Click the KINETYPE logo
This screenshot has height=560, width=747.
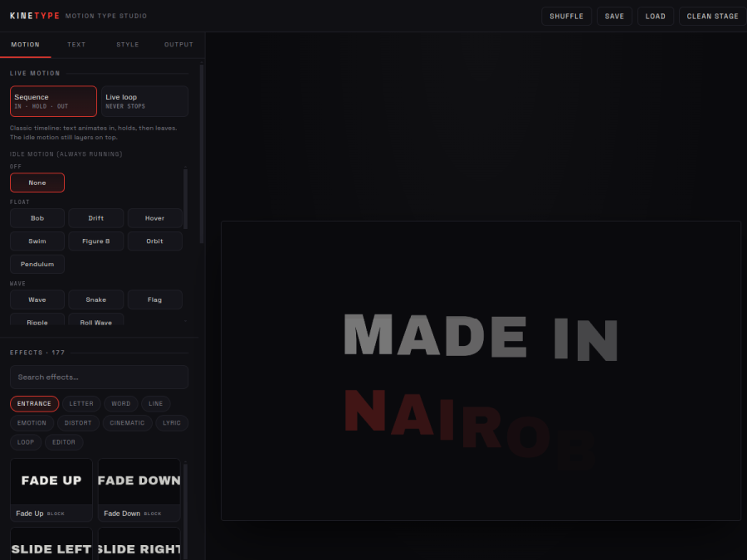pyautogui.click(x=35, y=16)
